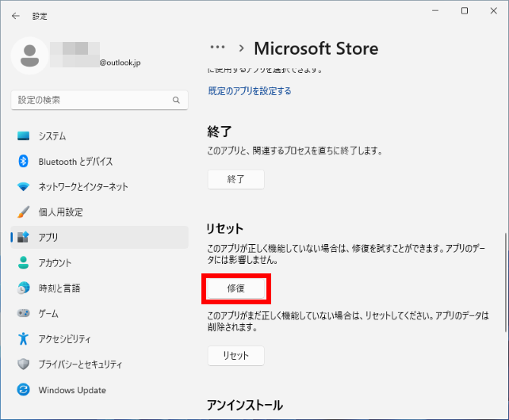Screen dimensions: 509x420
Task: Click the 終了 section heading
Action: coord(220,132)
